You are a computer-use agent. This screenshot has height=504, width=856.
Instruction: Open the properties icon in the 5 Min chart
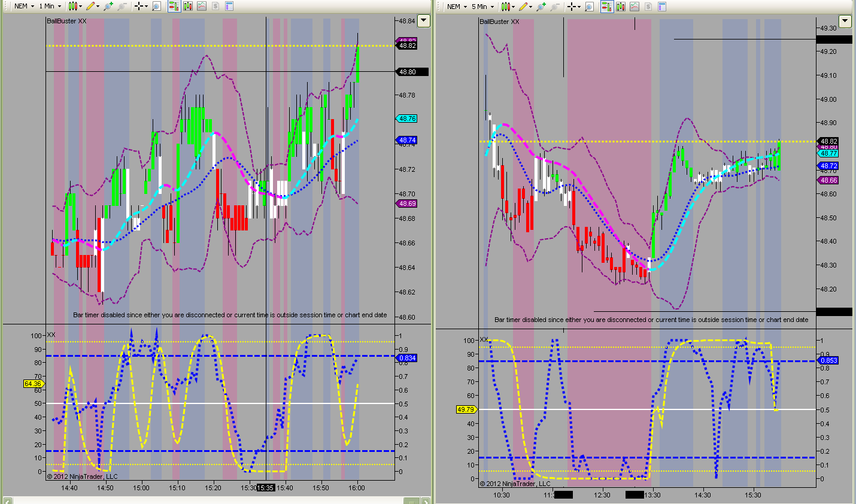point(663,6)
